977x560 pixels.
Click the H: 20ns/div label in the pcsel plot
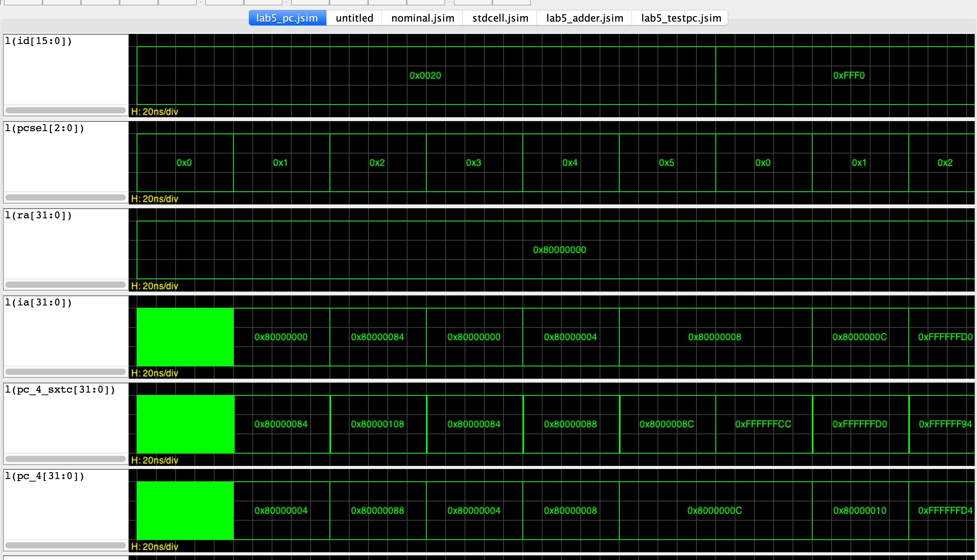(x=155, y=199)
